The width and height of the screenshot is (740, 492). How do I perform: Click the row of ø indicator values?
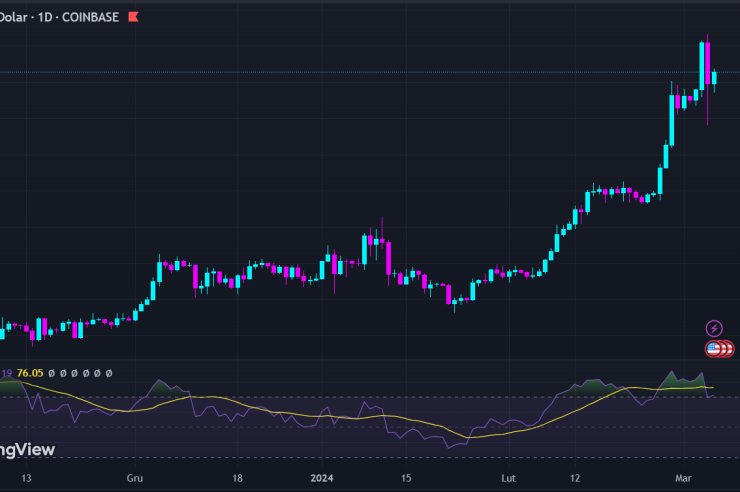tap(80, 373)
